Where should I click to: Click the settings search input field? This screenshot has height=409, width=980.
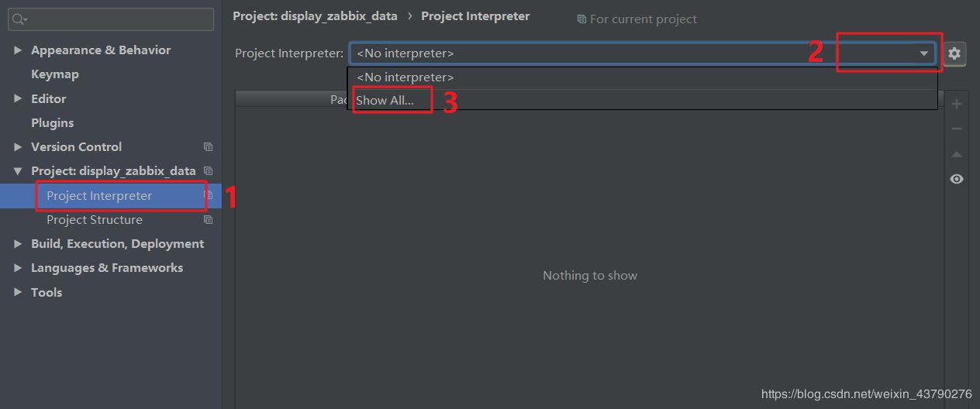[x=116, y=19]
